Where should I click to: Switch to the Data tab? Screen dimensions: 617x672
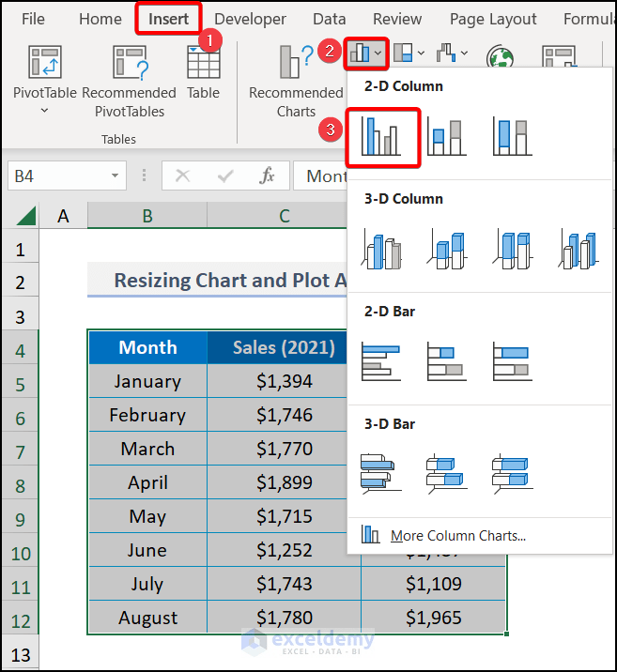[x=329, y=19]
